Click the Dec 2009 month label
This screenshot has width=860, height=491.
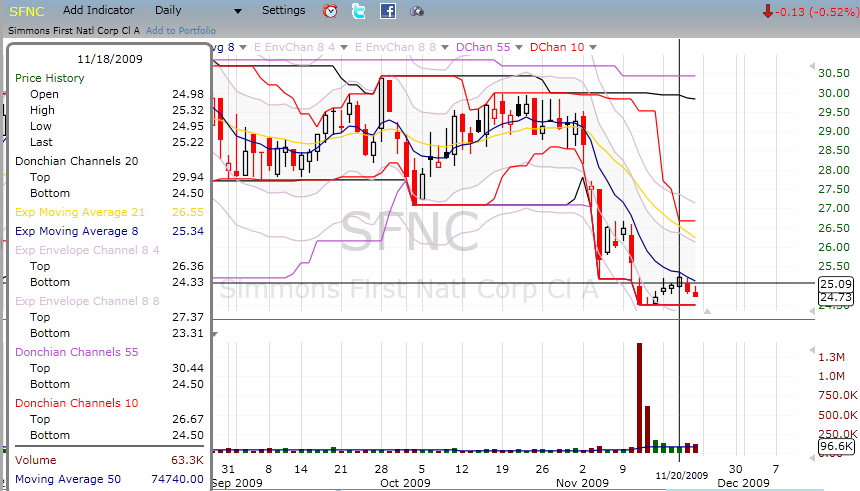(x=744, y=483)
